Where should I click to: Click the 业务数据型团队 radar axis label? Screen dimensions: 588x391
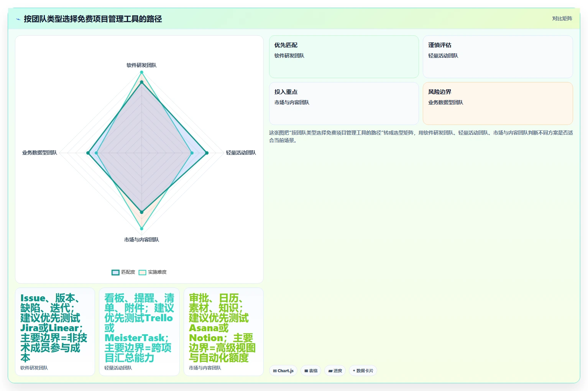click(x=39, y=153)
